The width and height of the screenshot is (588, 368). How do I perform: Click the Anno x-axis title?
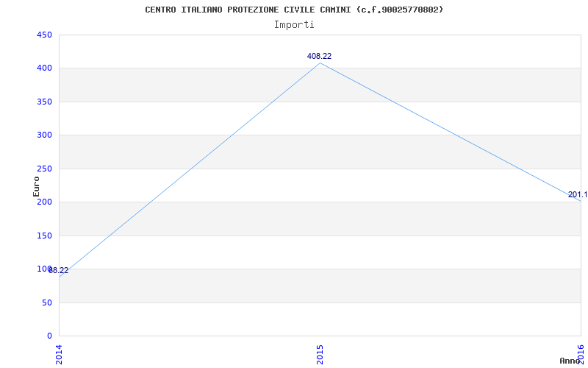570,361
